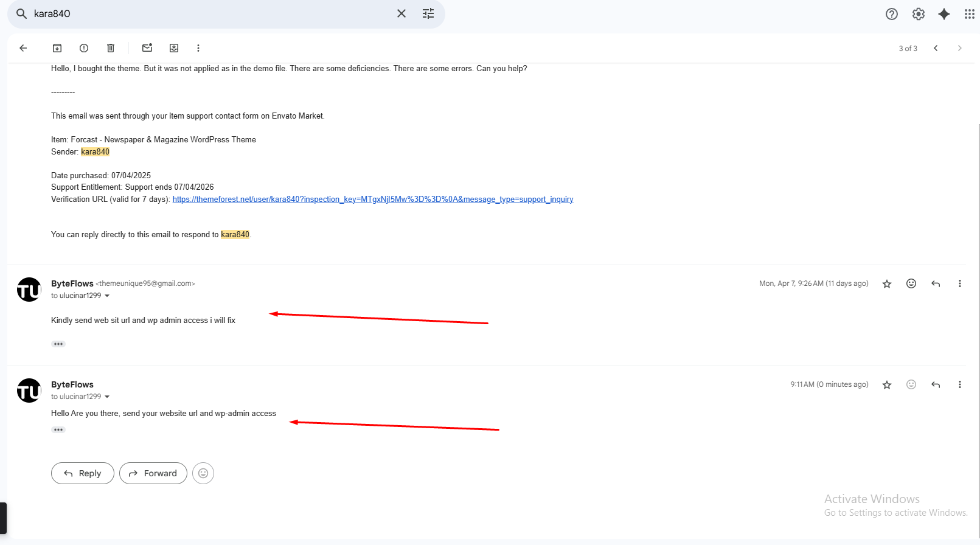Click 'Date purchased: 07/04/2025' text
The width and height of the screenshot is (980, 545).
(x=101, y=175)
